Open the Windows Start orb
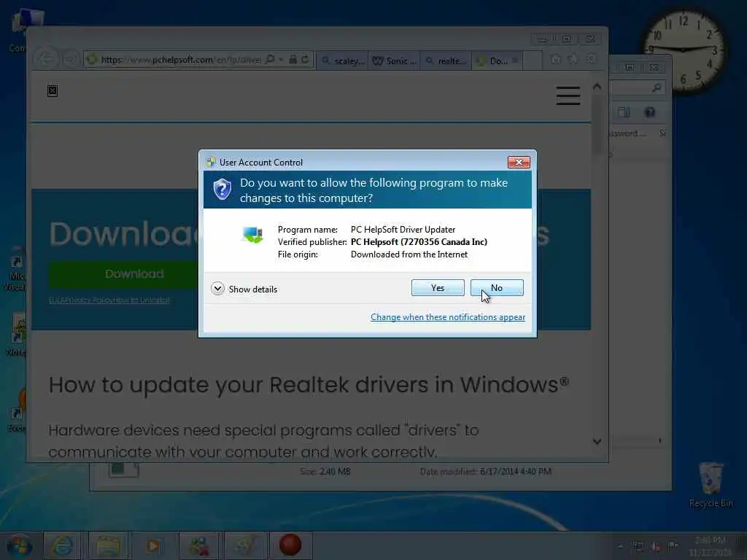Image resolution: width=747 pixels, height=560 pixels. [19, 545]
